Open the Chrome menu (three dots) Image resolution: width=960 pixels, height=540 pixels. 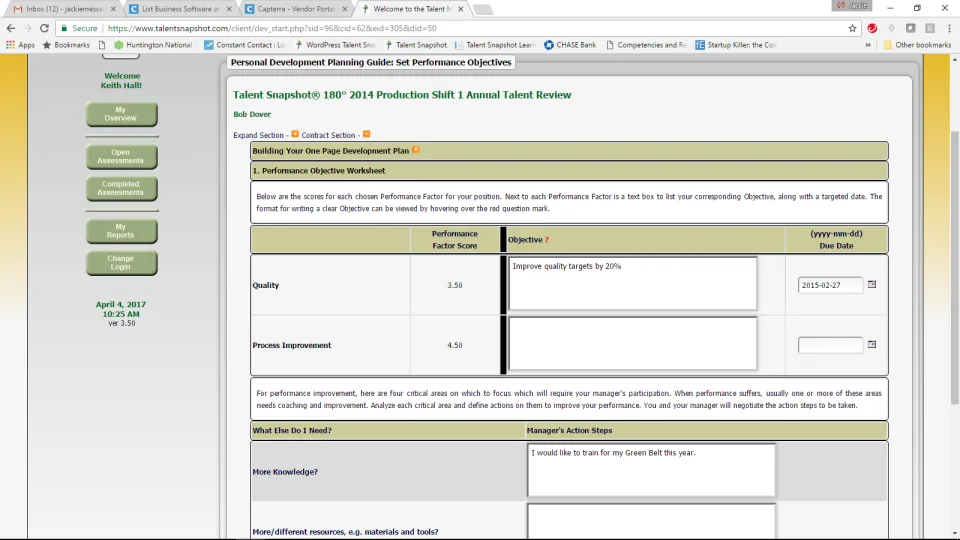pos(949,28)
